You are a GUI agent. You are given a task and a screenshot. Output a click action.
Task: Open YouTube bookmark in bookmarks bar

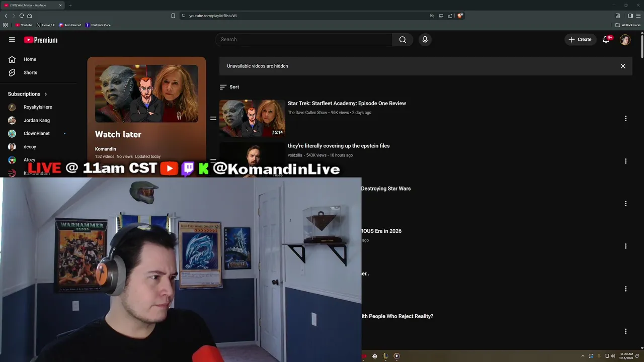coord(24,25)
